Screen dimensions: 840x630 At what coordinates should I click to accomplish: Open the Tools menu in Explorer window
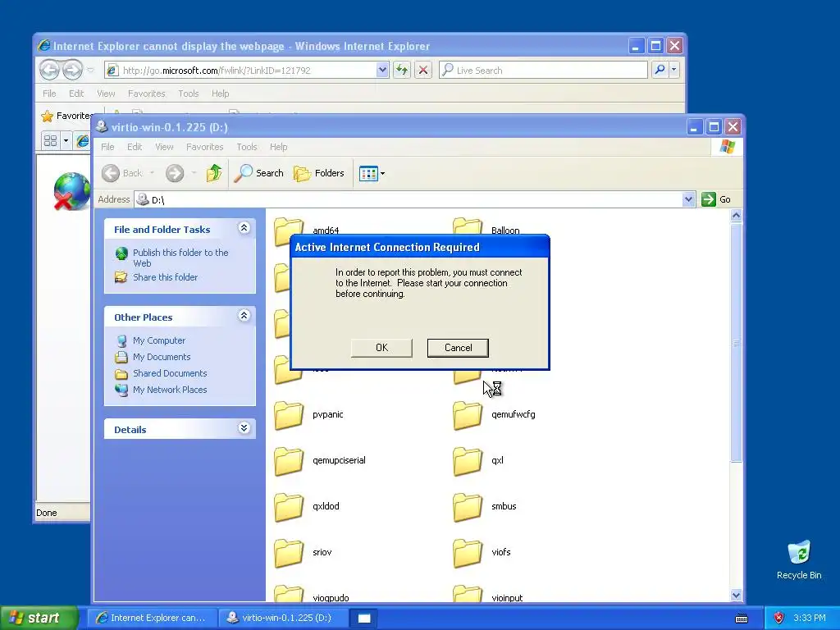247,147
